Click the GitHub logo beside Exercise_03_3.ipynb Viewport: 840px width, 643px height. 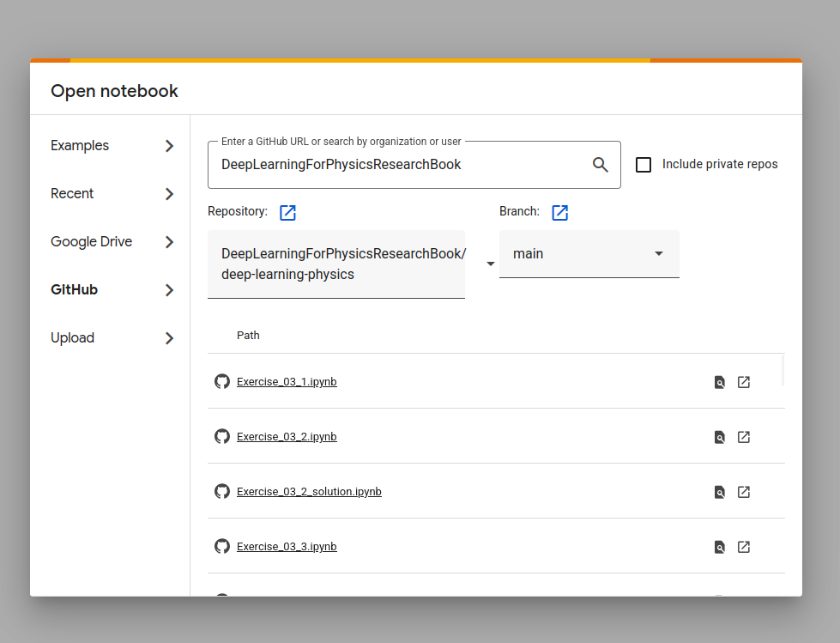221,547
